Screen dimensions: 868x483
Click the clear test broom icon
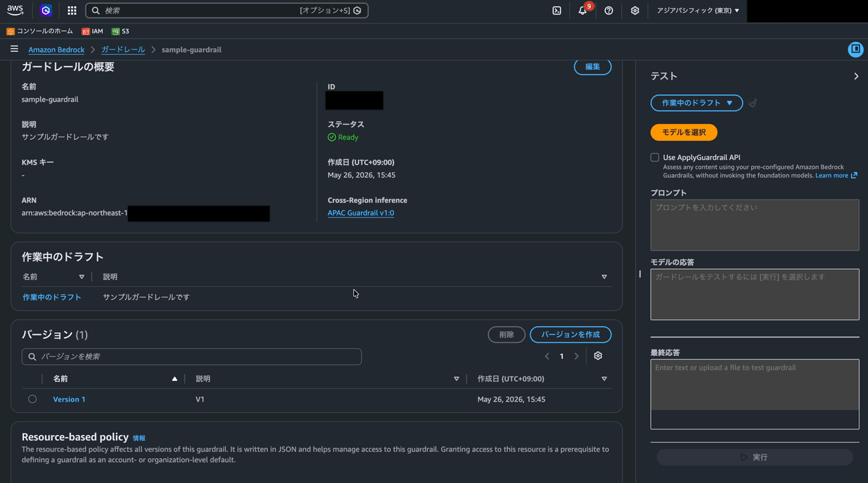[x=753, y=103]
